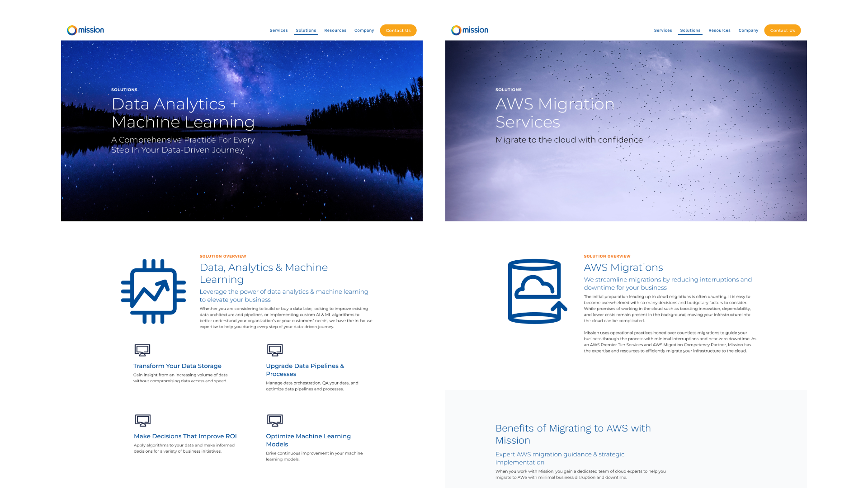Open Services menu on right page
868x488 pixels.
click(x=663, y=31)
